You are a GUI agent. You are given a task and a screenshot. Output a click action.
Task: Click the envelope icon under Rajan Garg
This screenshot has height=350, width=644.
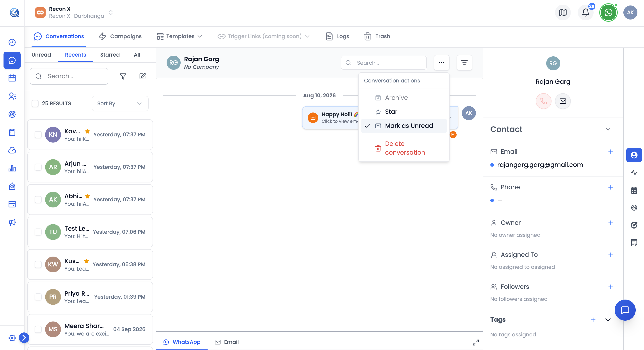pos(562,101)
